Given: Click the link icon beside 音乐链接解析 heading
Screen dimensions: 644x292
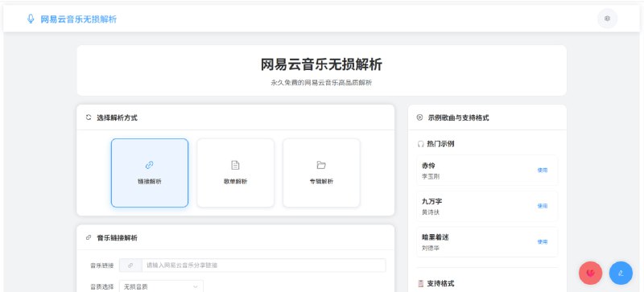Looking at the screenshot, I should tap(89, 237).
